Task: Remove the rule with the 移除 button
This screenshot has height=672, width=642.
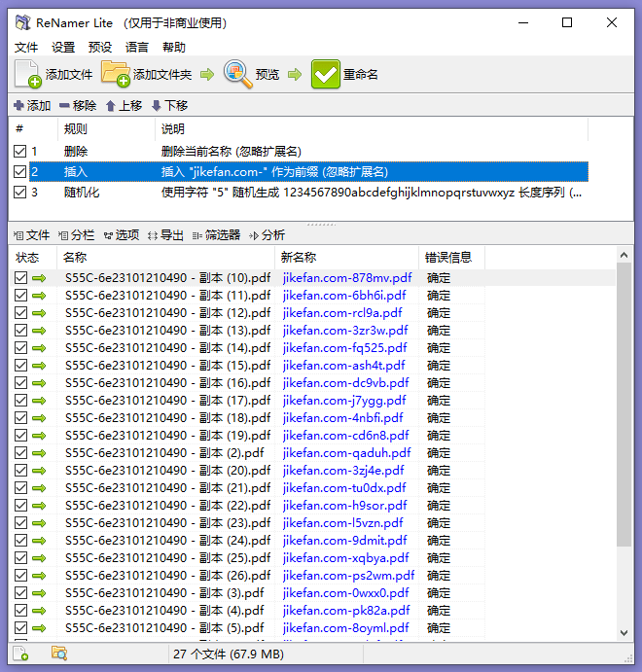Action: tap(78, 105)
